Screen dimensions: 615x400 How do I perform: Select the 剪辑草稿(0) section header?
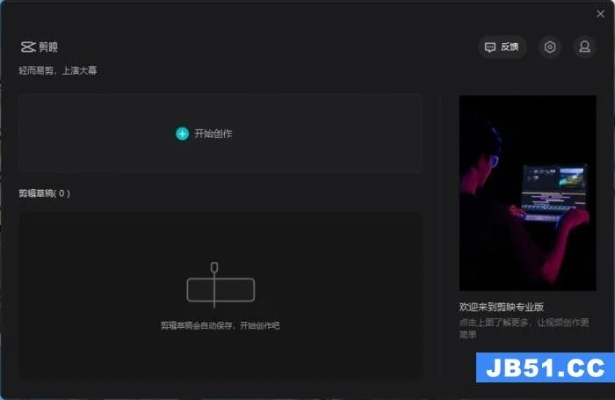point(45,193)
